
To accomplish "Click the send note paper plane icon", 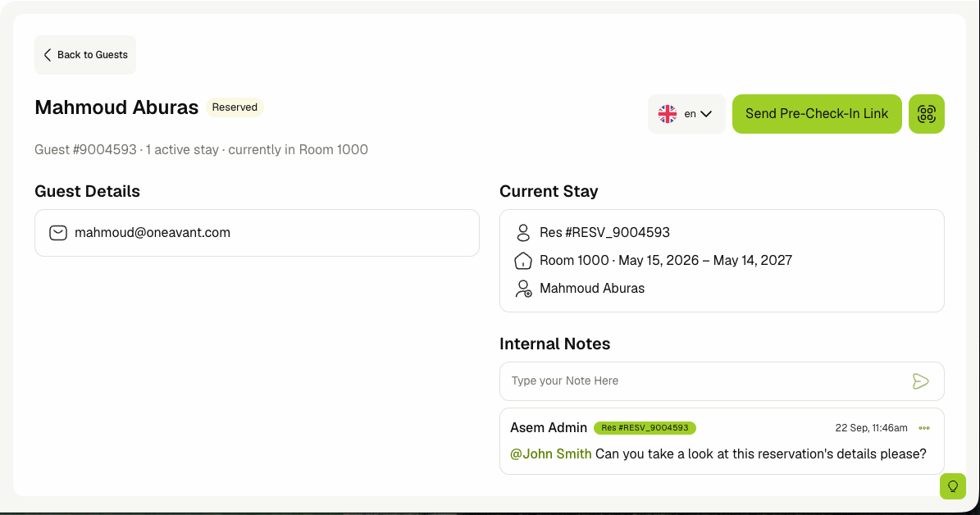I will pos(920,381).
